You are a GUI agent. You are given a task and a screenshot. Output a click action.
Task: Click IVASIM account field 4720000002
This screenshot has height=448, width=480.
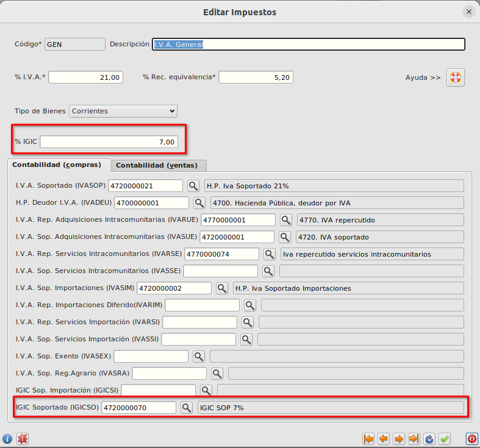point(174,288)
